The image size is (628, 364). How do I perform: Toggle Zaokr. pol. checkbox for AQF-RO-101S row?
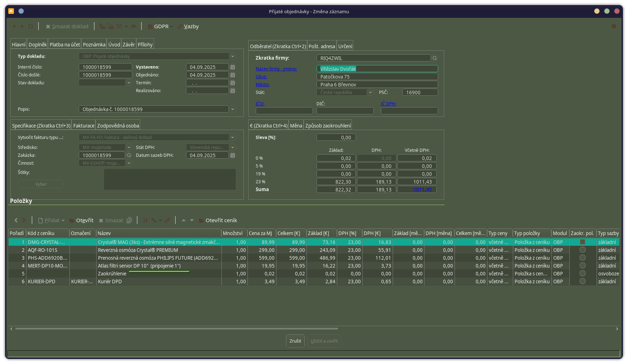pyautogui.click(x=583, y=250)
